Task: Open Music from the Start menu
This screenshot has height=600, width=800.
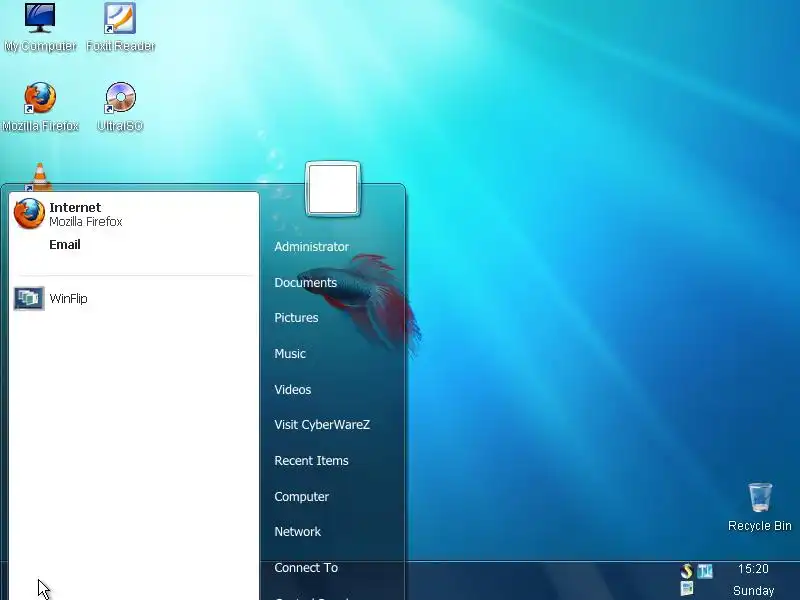Action: pyautogui.click(x=290, y=354)
